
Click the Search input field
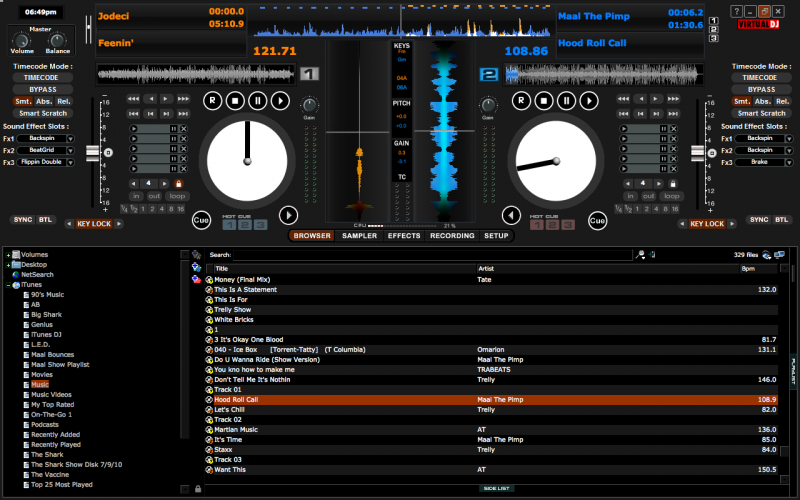click(x=432, y=255)
